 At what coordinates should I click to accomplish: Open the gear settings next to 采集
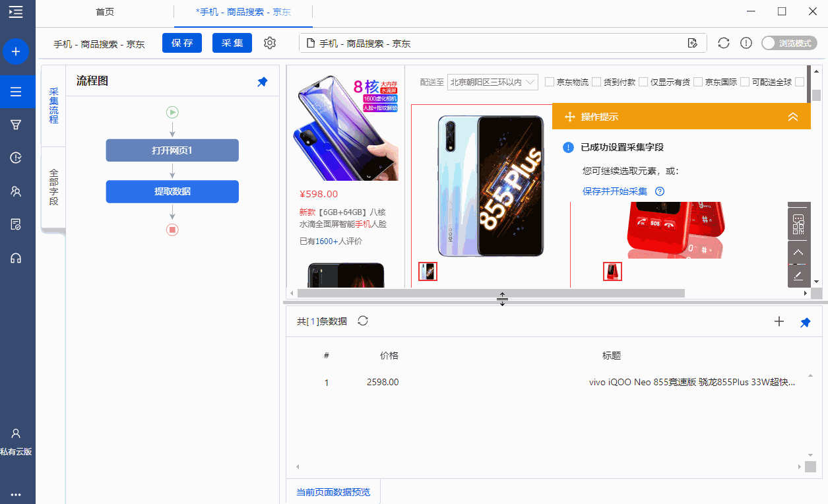click(270, 43)
